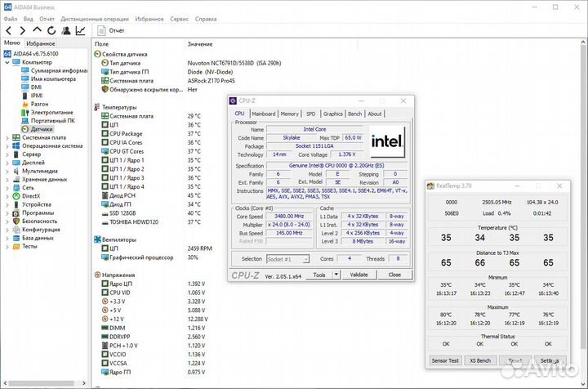Open the CPU-Z Socket #1 selection dropdown

click(x=288, y=259)
